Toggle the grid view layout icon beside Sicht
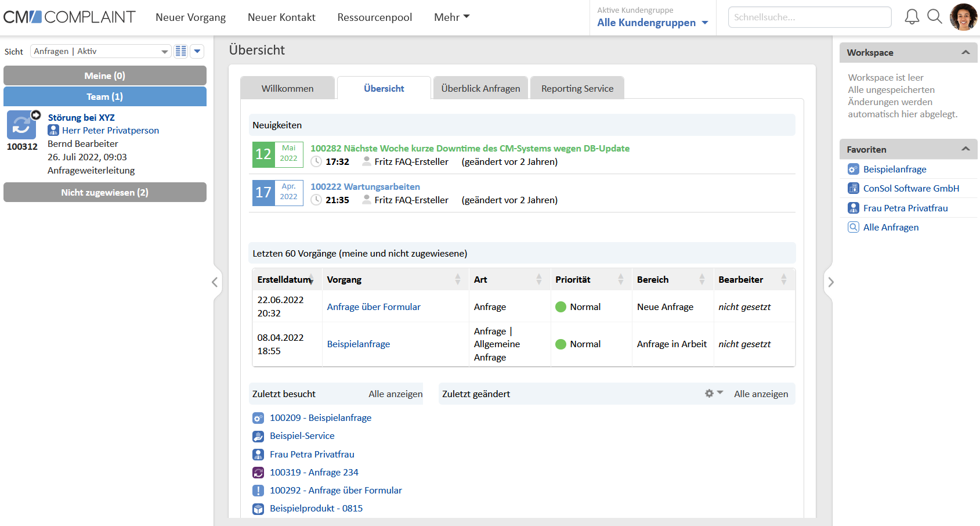The width and height of the screenshot is (980, 526). [181, 51]
